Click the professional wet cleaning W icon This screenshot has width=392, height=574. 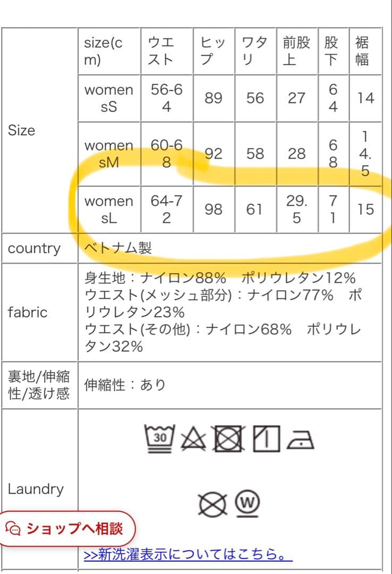(x=246, y=503)
